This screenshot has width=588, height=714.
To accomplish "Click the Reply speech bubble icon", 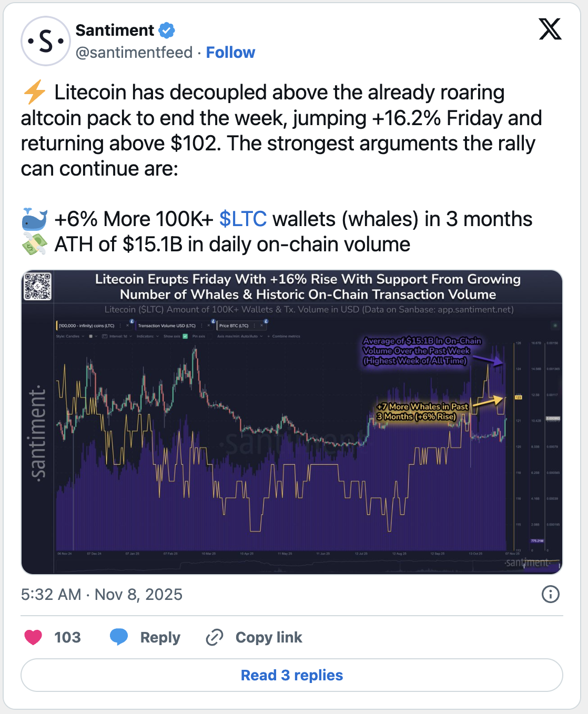I will click(x=119, y=637).
